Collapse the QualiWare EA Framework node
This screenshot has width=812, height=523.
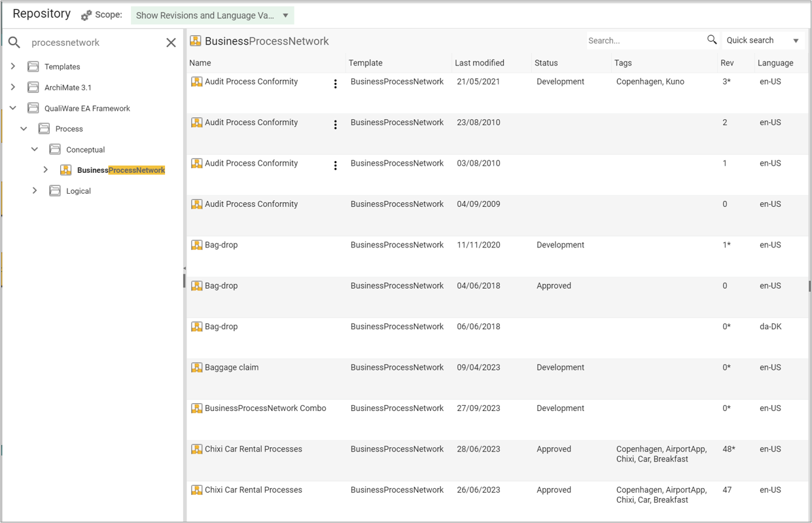[x=13, y=108]
